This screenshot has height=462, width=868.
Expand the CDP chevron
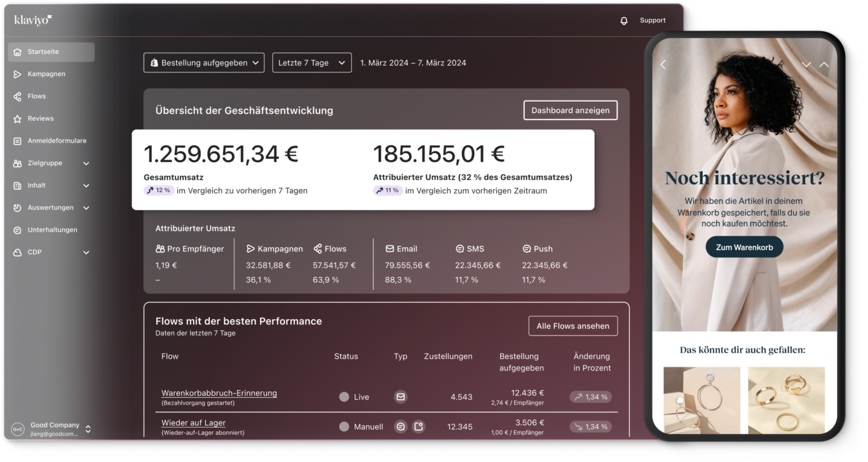86,252
